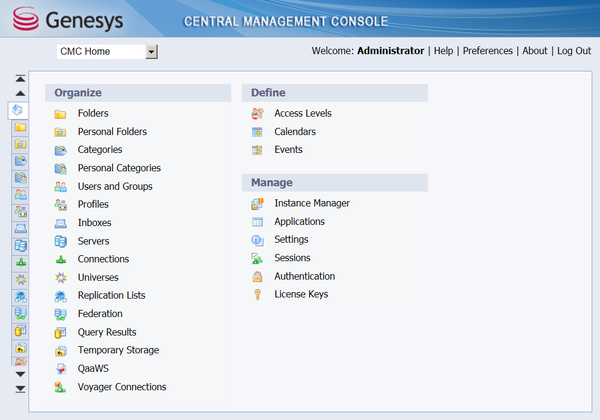Open Personal Categories link
Image resolution: width=600 pixels, height=420 pixels.
click(x=119, y=168)
